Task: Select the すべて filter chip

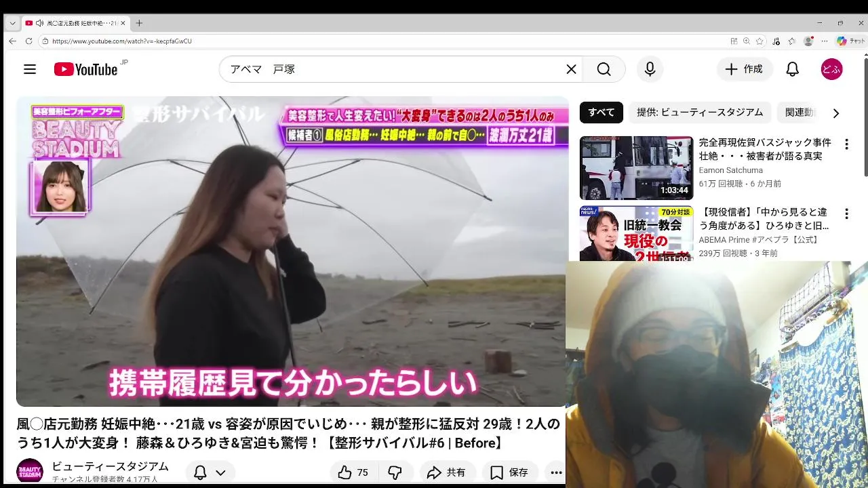Action: click(601, 113)
